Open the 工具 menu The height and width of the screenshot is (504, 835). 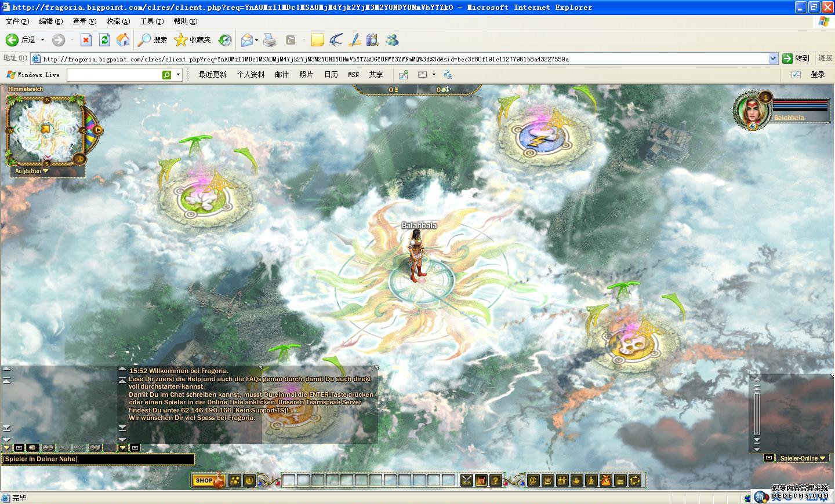pos(151,21)
